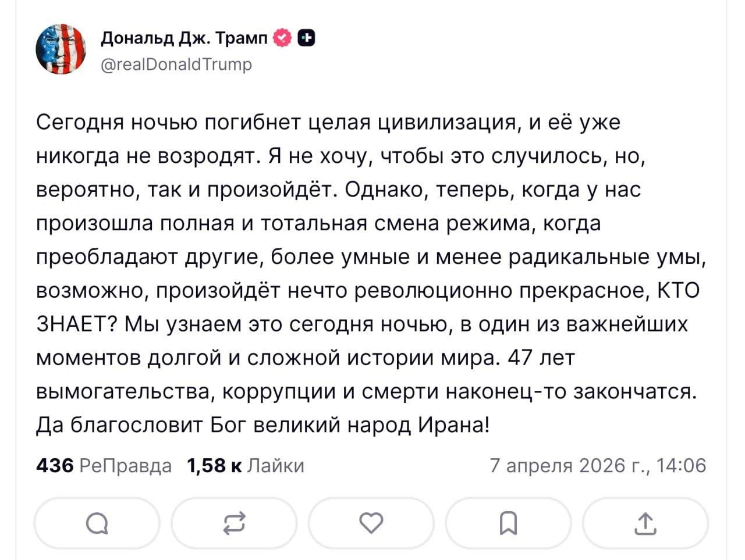
Task: Click the sentence Да благословит Бог великий народ Ирана!
Action: (x=263, y=426)
